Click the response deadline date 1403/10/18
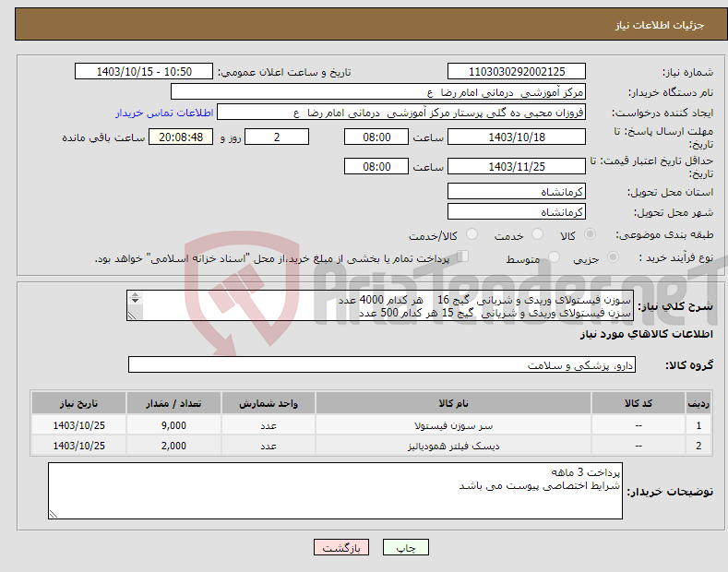This screenshot has width=728, height=572. [517, 137]
